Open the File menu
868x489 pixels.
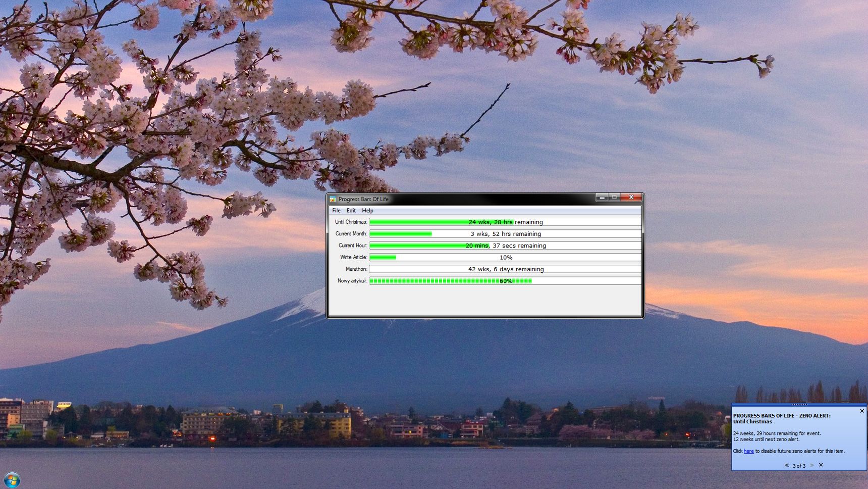click(336, 211)
